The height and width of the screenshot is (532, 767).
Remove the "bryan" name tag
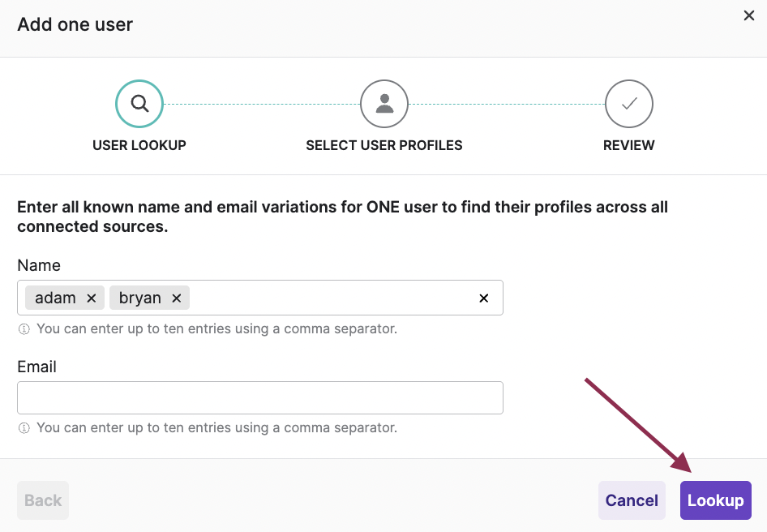click(x=177, y=298)
